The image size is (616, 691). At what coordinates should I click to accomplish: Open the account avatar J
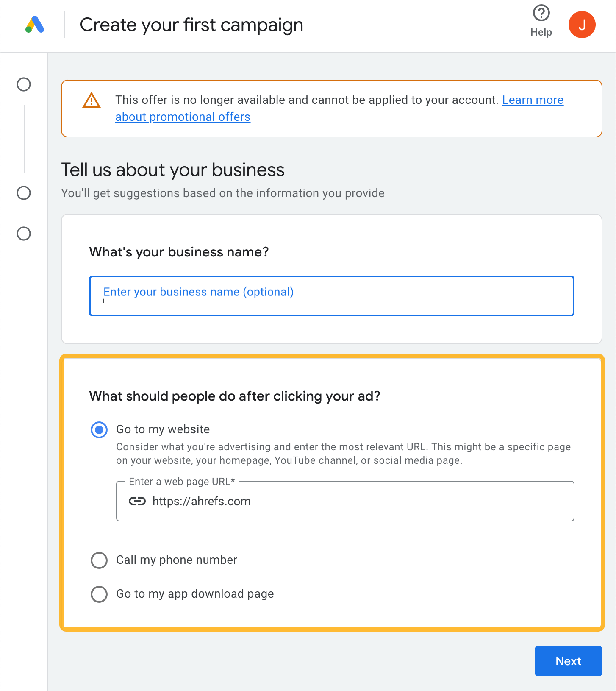tap(582, 25)
